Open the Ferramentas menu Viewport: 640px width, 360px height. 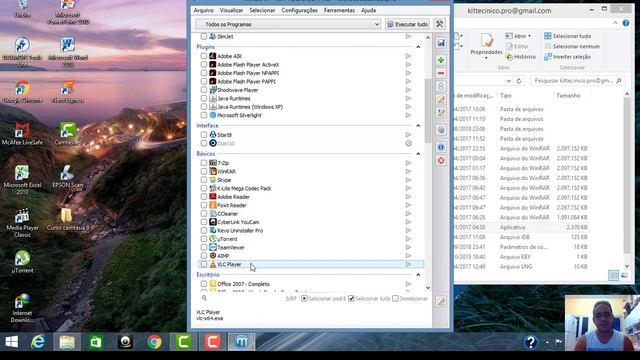pyautogui.click(x=339, y=10)
